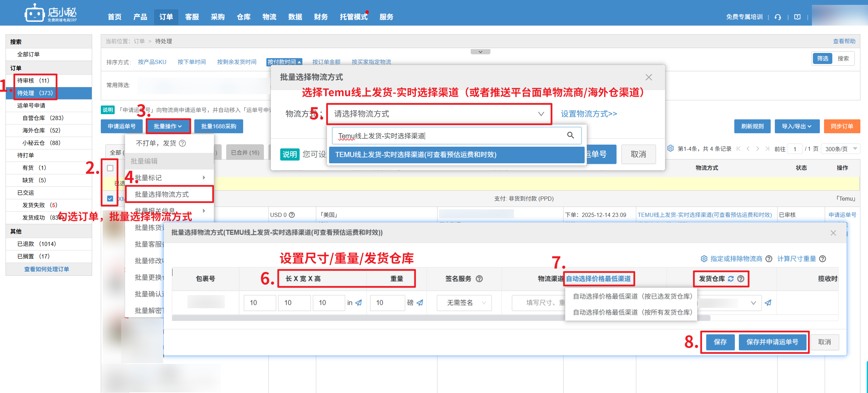868x393 pixels.
Task: Click the customer service headset icon
Action: point(778,17)
